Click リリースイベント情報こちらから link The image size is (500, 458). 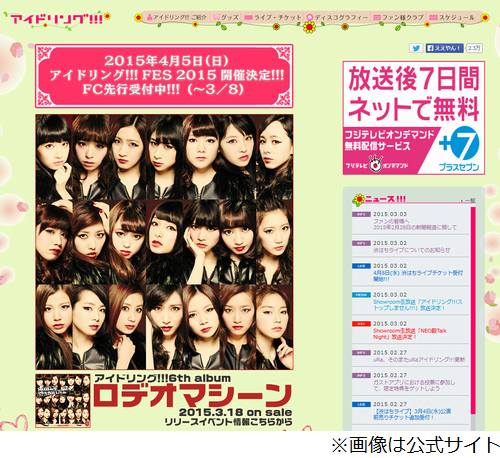[x=228, y=422]
